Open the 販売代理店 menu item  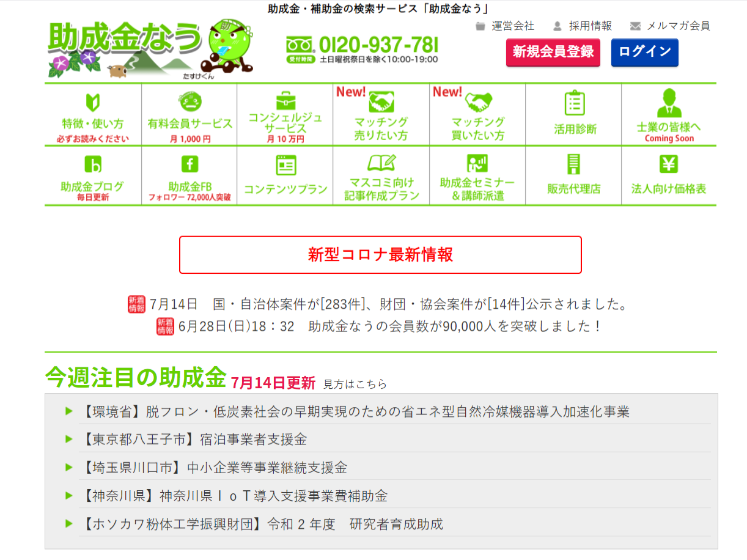tap(573, 175)
